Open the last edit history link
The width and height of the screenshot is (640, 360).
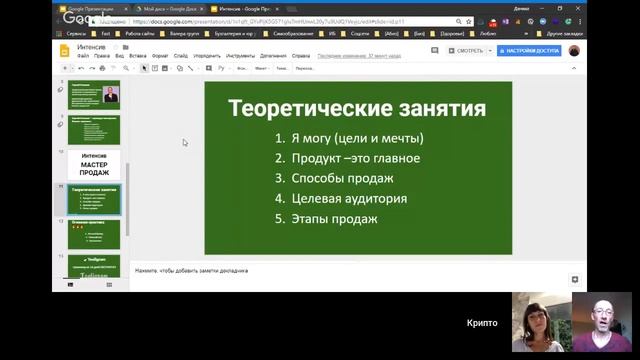pyautogui.click(x=359, y=56)
